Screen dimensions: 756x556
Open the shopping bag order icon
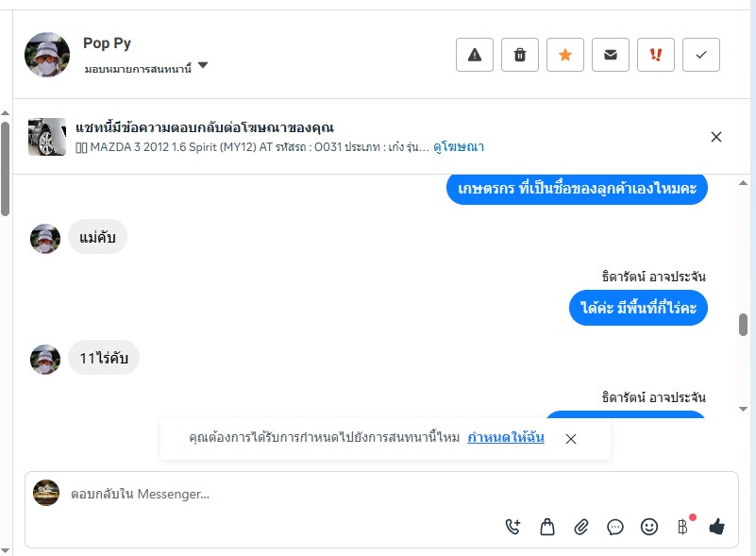[546, 527]
